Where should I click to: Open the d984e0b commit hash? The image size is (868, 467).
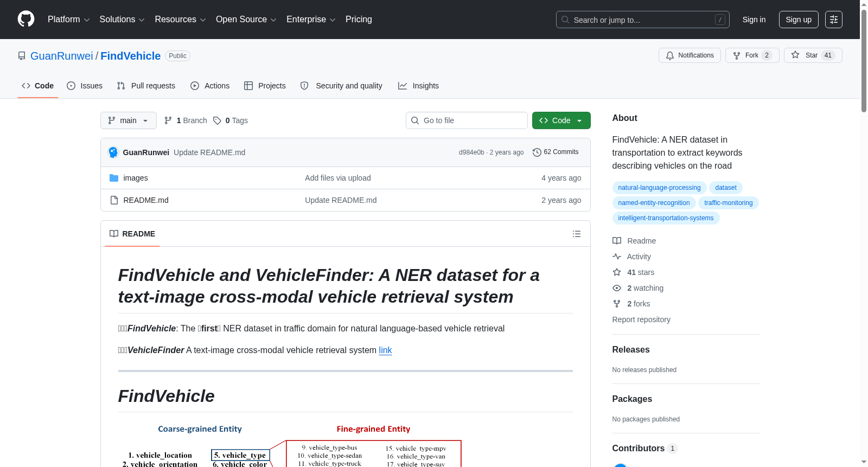471,152
